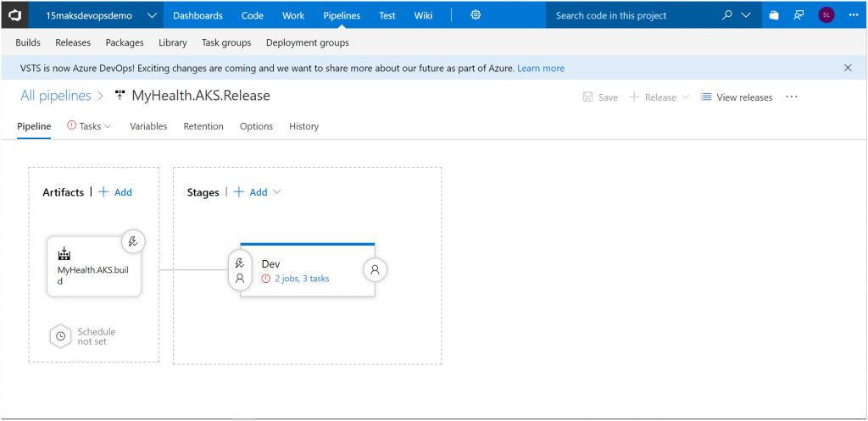Viewport: 868px width, 421px height.
Task: Open the top-right ellipsis menu
Action: 854,15
